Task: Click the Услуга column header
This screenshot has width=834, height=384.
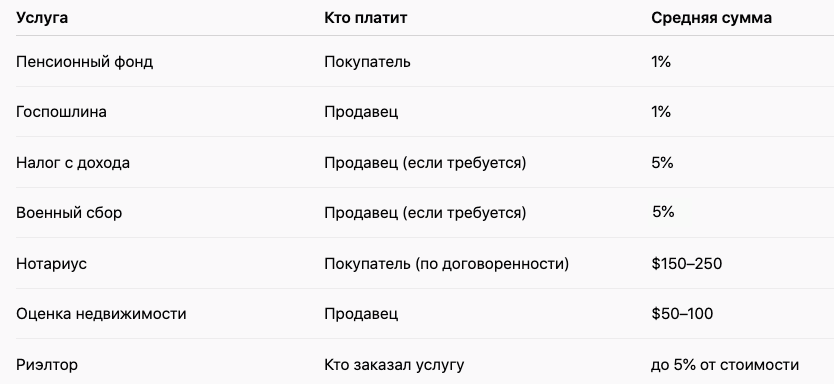Action: pyautogui.click(x=41, y=18)
